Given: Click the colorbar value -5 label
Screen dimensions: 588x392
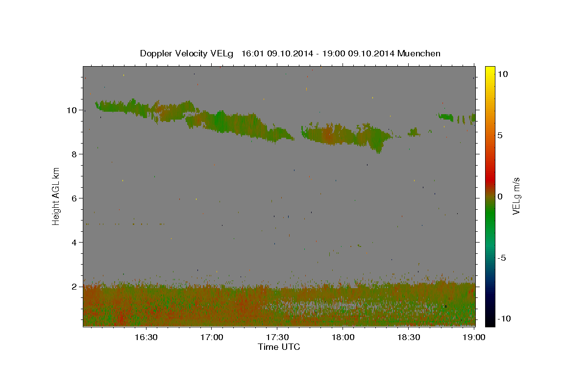Looking at the screenshot, I should 501,258.
